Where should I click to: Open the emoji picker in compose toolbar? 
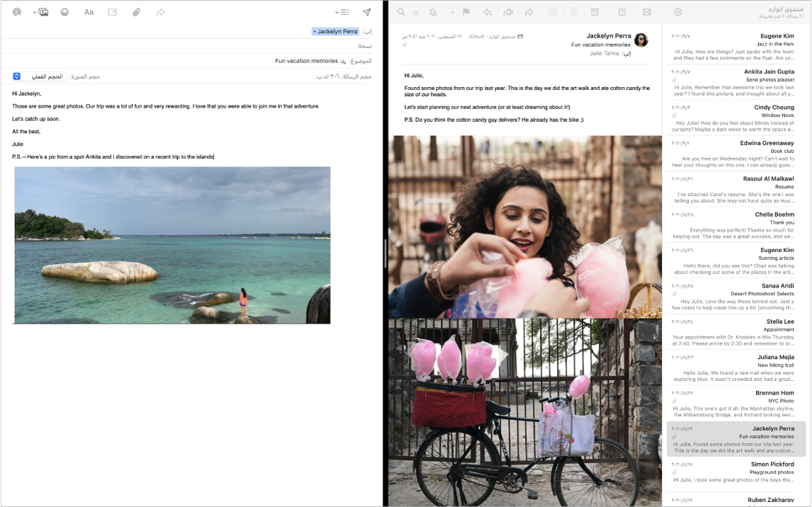coord(64,12)
